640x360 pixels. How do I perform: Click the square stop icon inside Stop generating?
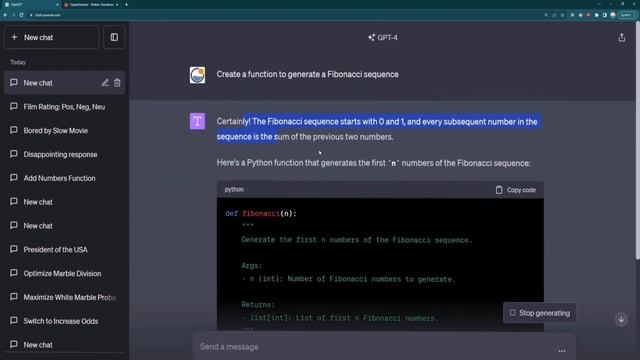[x=512, y=313]
